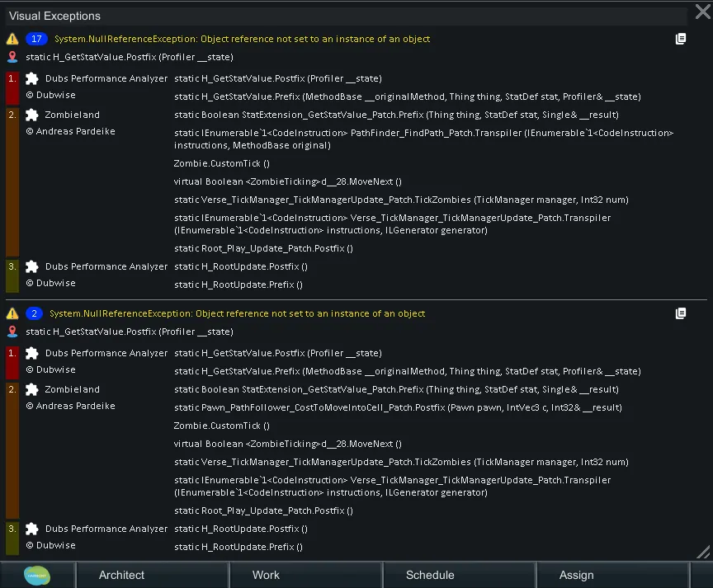Image resolution: width=713 pixels, height=588 pixels.
Task: Click Andreas Pardeike author name in the first exception
Action: coord(70,131)
